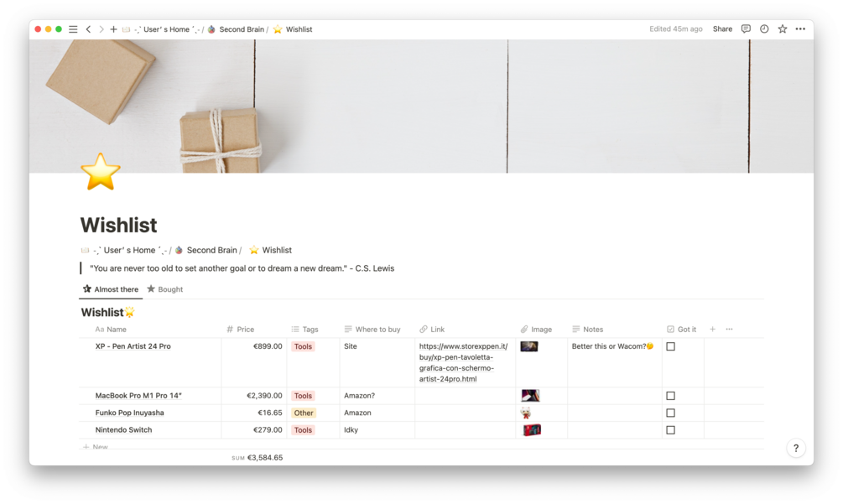The width and height of the screenshot is (843, 504).
Task: Go forward with the right arrow
Action: [x=101, y=29]
